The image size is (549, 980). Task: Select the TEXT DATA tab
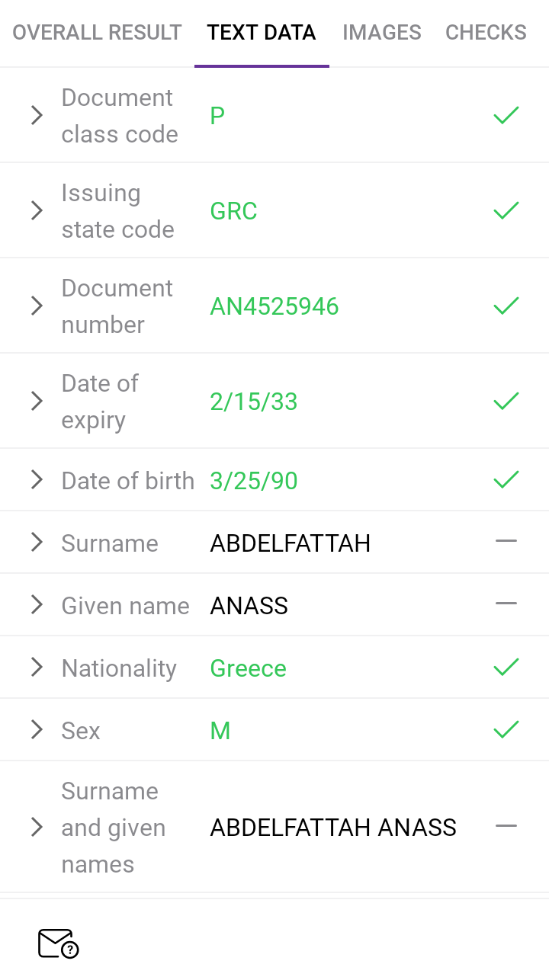pos(262,33)
